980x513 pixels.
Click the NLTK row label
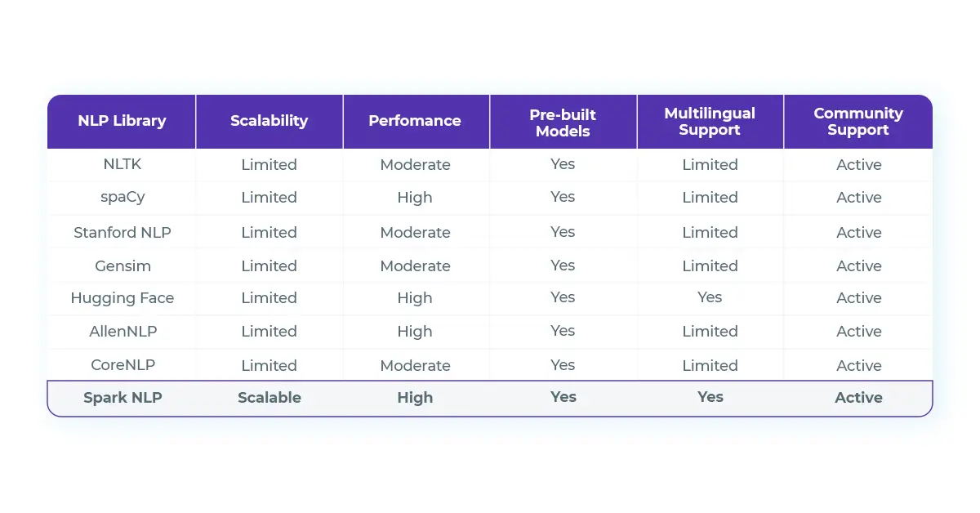[122, 164]
